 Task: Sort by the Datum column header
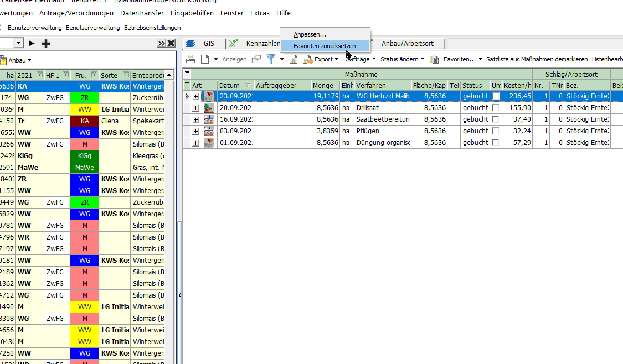click(229, 85)
